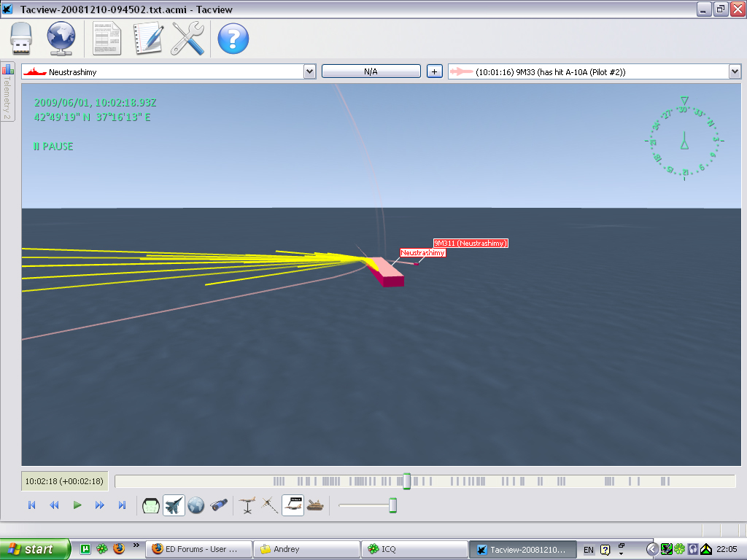Open the notepad with pen icon
The image size is (747, 560).
click(149, 39)
